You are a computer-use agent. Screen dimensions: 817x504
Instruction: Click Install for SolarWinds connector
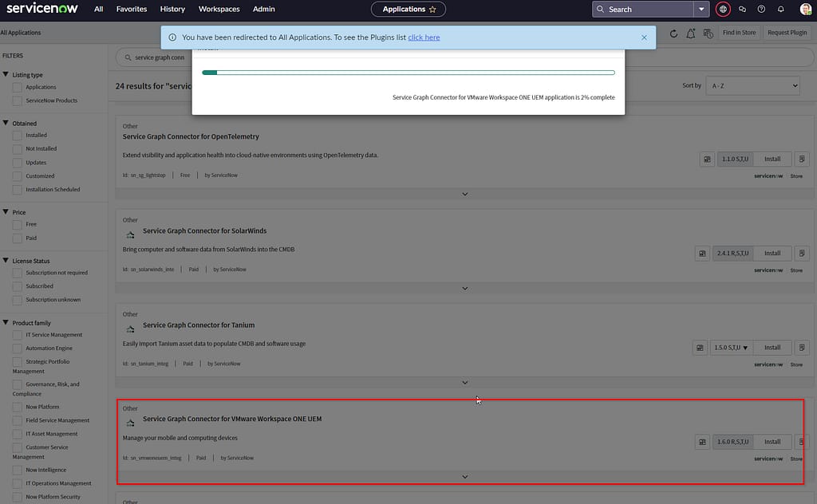[772, 253]
